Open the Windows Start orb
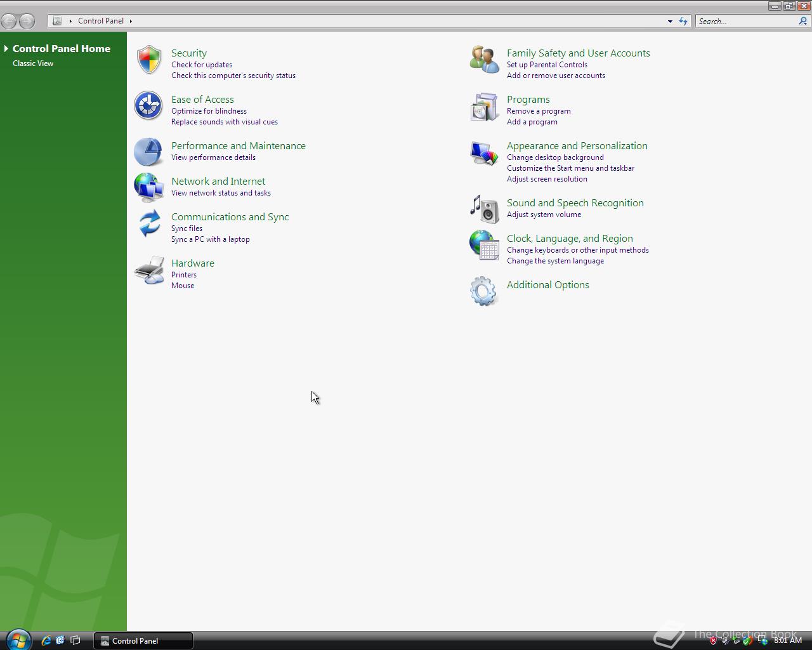Viewport: 812px width, 650px height. [x=18, y=640]
